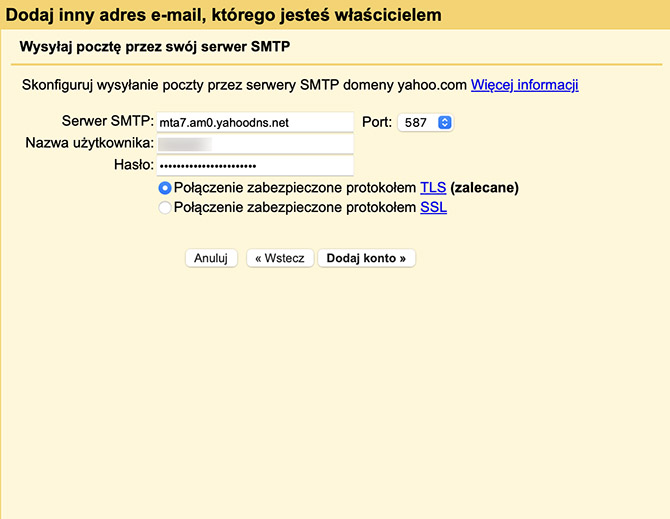670x519 pixels.
Task: Focus the Nazwa użytkownika field
Action: pos(255,144)
